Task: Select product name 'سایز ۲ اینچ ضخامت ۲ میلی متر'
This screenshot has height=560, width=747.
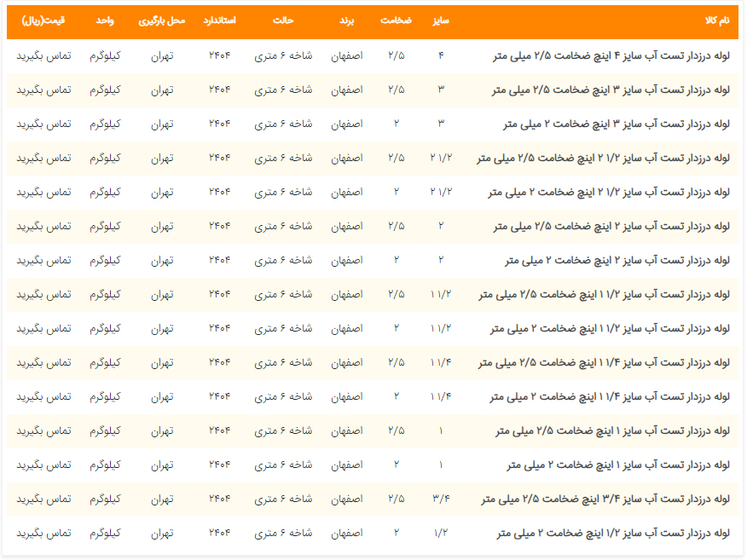Action: [x=617, y=261]
